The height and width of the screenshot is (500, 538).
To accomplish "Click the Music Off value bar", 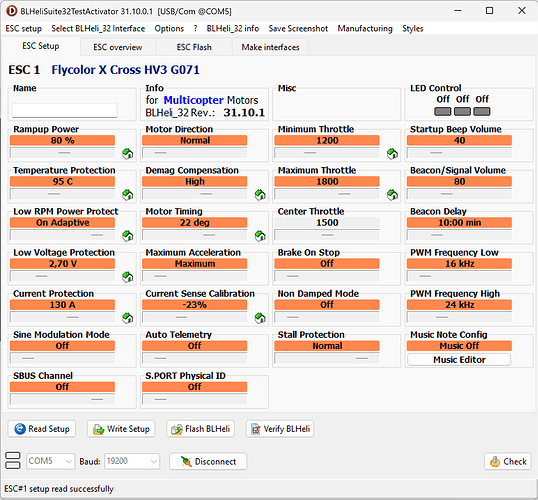I will [x=459, y=346].
